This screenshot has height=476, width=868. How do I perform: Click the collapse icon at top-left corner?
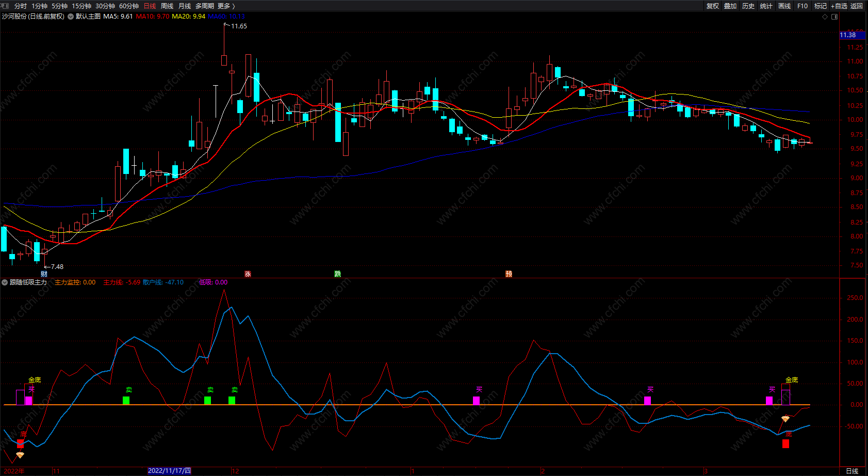pos(5,6)
